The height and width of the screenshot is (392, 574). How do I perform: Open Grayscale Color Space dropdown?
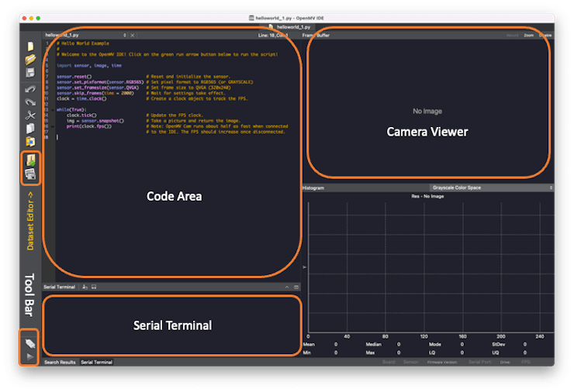coord(491,187)
